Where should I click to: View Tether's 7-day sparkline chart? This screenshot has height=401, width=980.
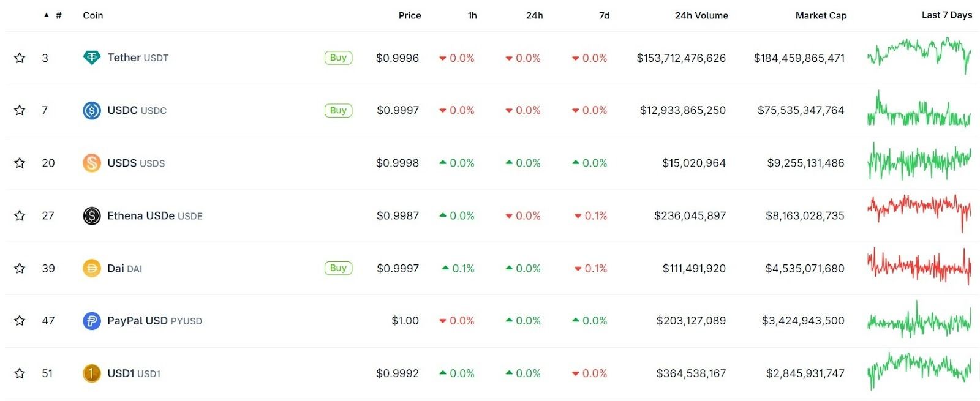click(x=919, y=58)
